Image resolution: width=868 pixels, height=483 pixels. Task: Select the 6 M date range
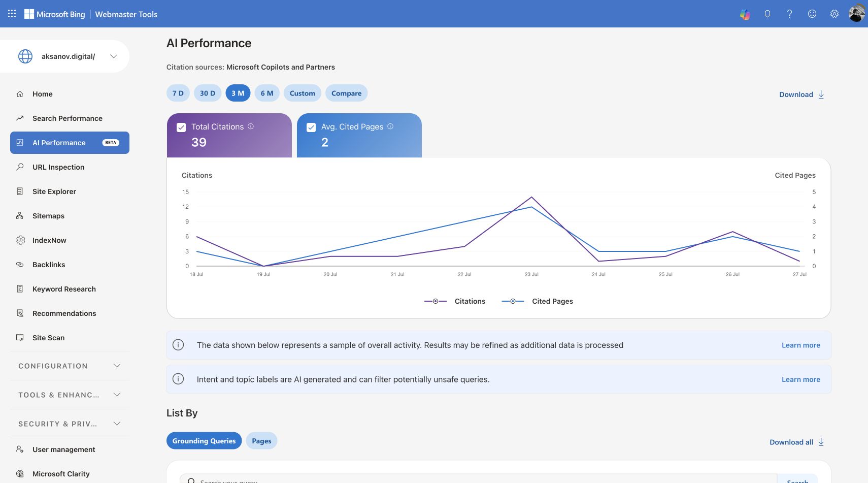(x=267, y=93)
